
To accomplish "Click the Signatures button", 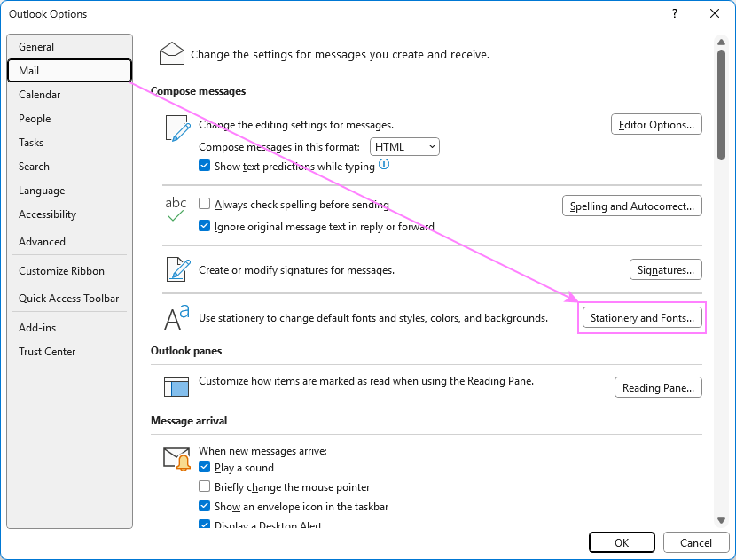I will pos(666,269).
